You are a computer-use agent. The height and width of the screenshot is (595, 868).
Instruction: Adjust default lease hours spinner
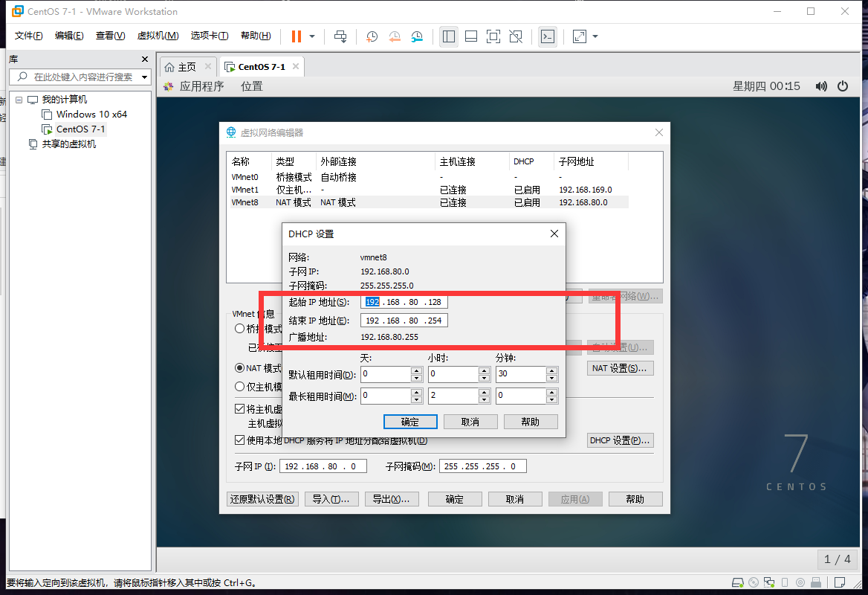click(x=485, y=375)
